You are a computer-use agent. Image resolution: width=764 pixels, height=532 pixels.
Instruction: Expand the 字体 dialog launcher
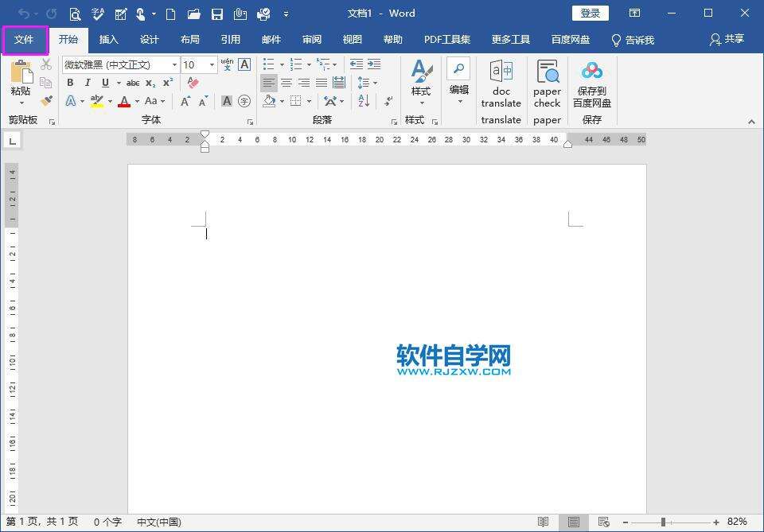251,119
